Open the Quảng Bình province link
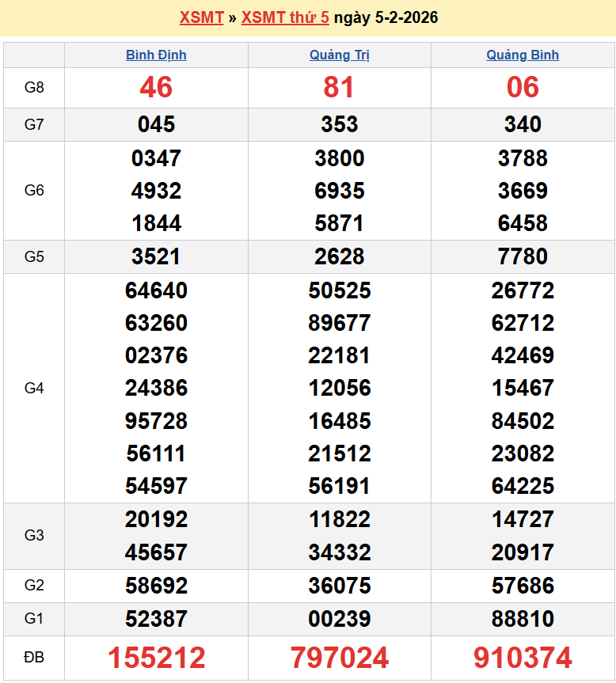Image resolution: width=616 pixels, height=683 pixels. point(523,55)
